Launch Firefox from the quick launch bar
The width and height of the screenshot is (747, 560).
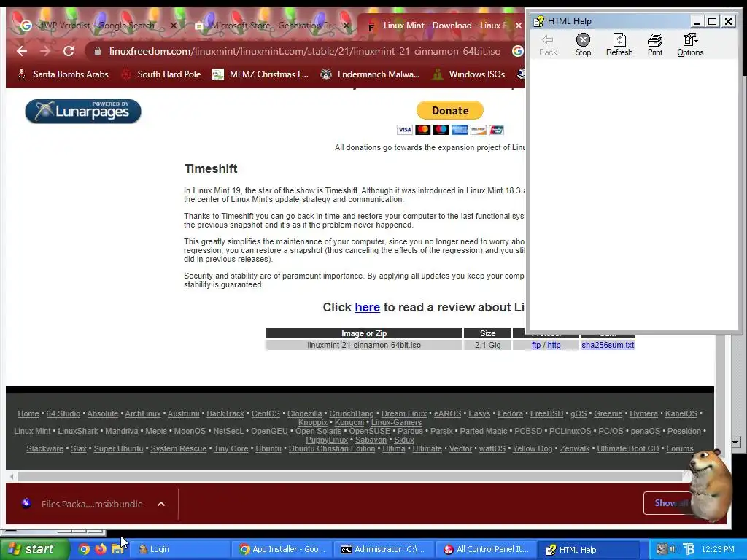[101, 549]
